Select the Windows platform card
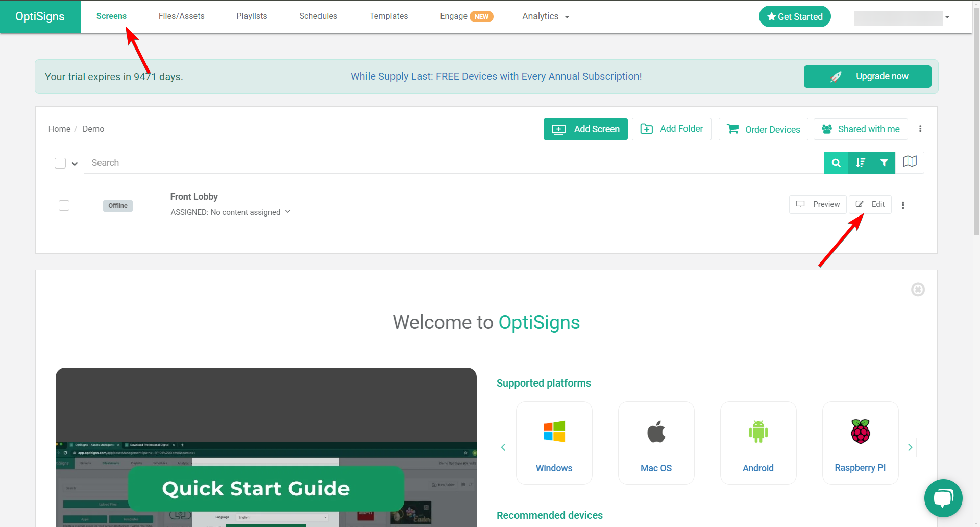The image size is (980, 527). [554, 443]
